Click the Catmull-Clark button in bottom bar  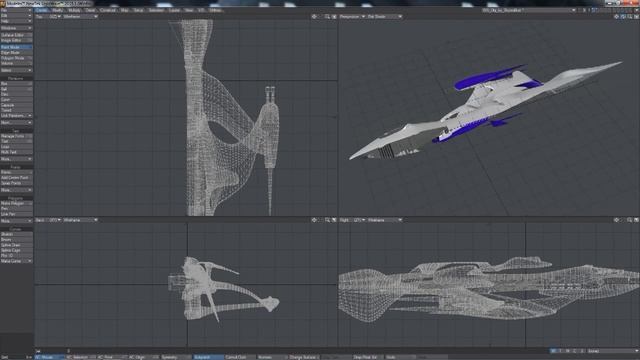(x=240, y=357)
